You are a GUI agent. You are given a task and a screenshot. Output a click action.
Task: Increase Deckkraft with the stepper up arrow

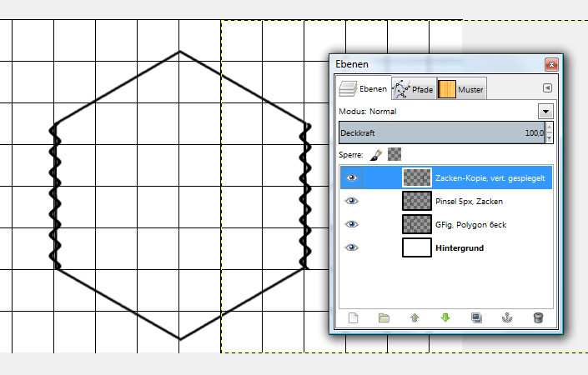click(549, 128)
